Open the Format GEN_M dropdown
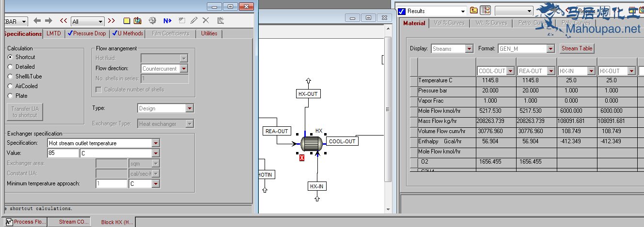The height and width of the screenshot is (227, 644). [550, 49]
